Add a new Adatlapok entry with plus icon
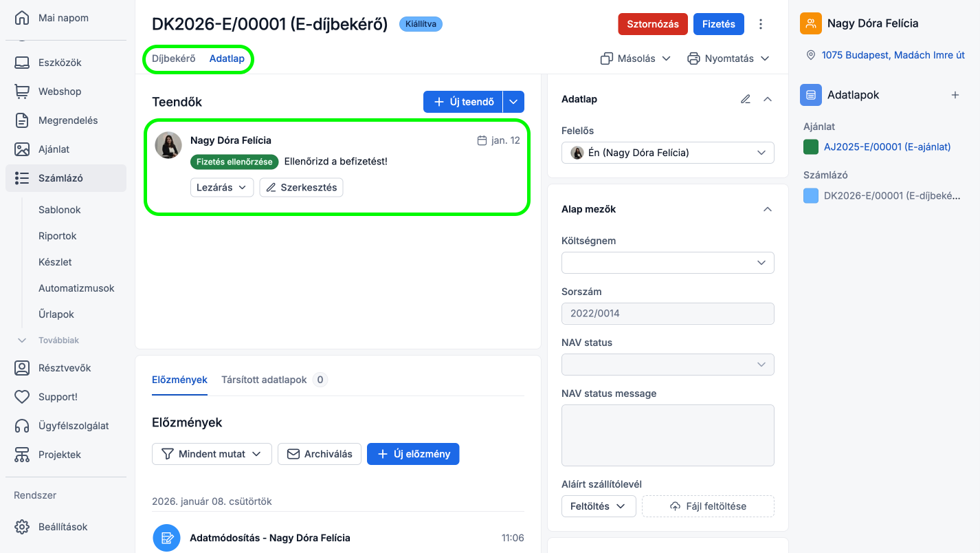 955,95
